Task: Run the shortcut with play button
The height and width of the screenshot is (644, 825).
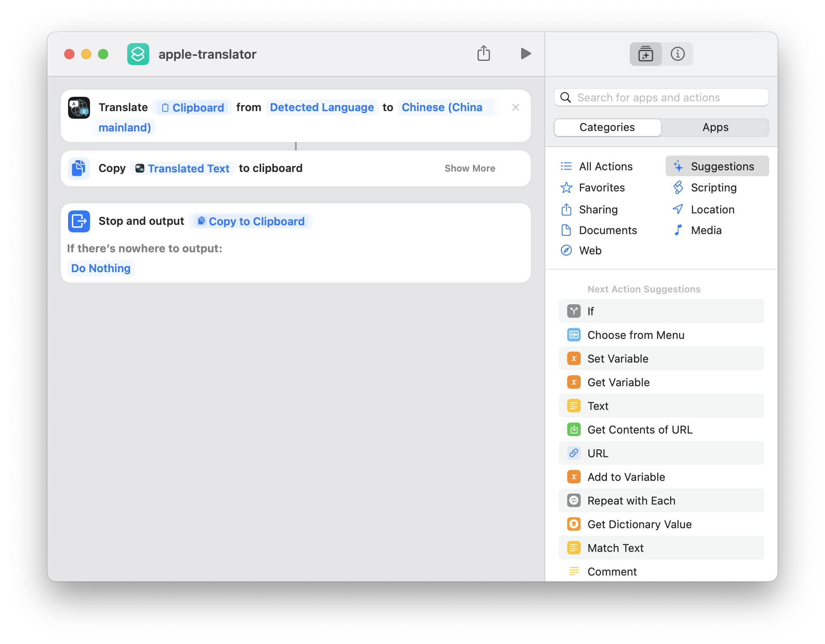Action: point(525,54)
